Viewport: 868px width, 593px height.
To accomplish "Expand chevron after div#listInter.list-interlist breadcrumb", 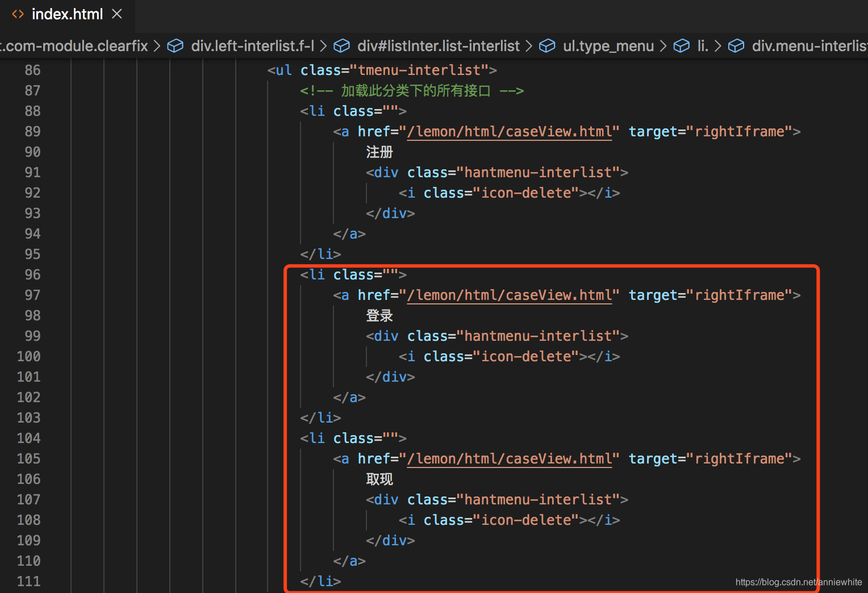I will coord(529,46).
